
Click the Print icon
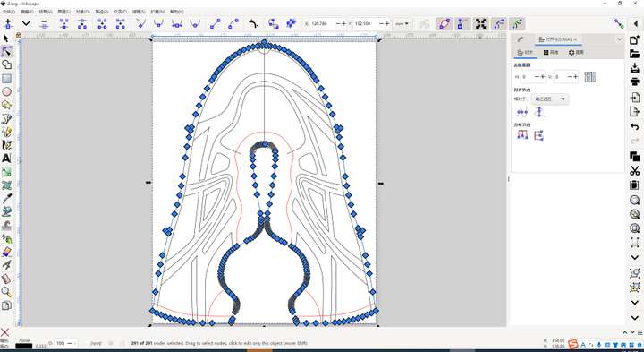point(634,82)
